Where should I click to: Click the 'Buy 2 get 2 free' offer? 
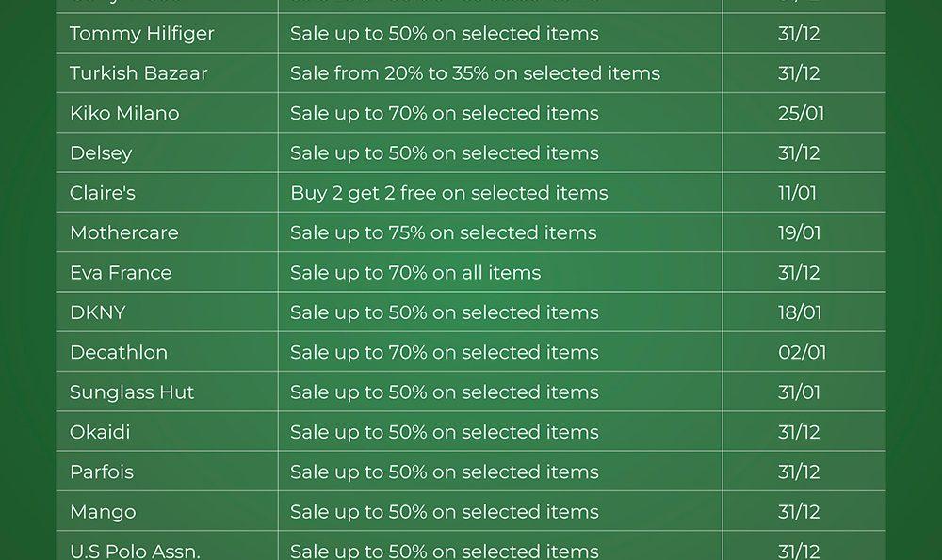(448, 193)
